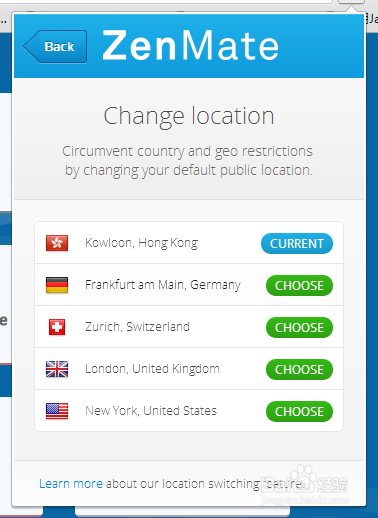Click the Hong Kong flag icon

click(57, 243)
